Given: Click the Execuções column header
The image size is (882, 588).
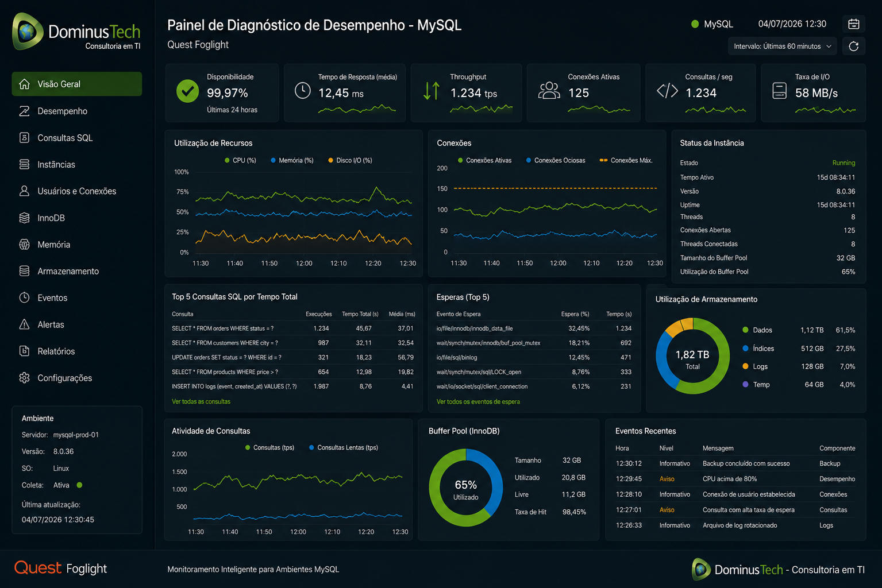Looking at the screenshot, I should click(x=319, y=314).
